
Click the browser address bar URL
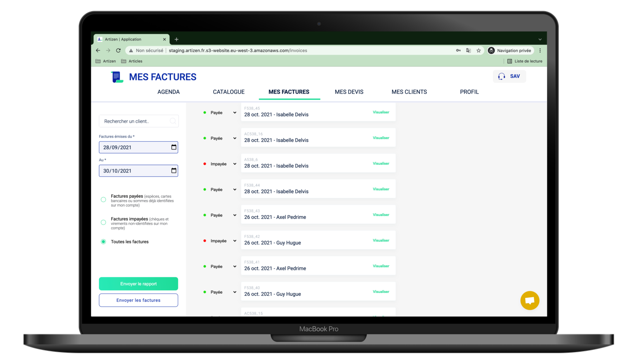tap(238, 50)
